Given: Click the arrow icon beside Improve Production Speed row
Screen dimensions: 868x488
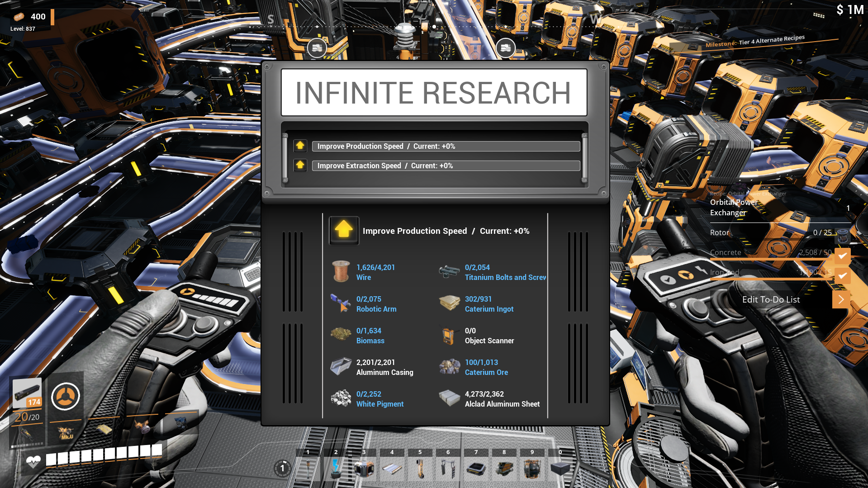Looking at the screenshot, I should tap(300, 146).
